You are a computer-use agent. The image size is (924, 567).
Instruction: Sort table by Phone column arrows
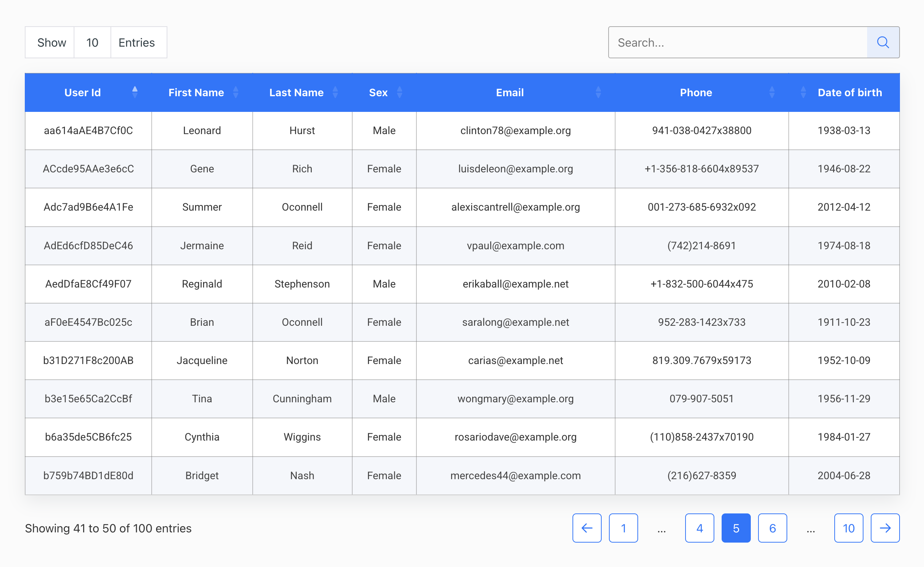point(772,92)
